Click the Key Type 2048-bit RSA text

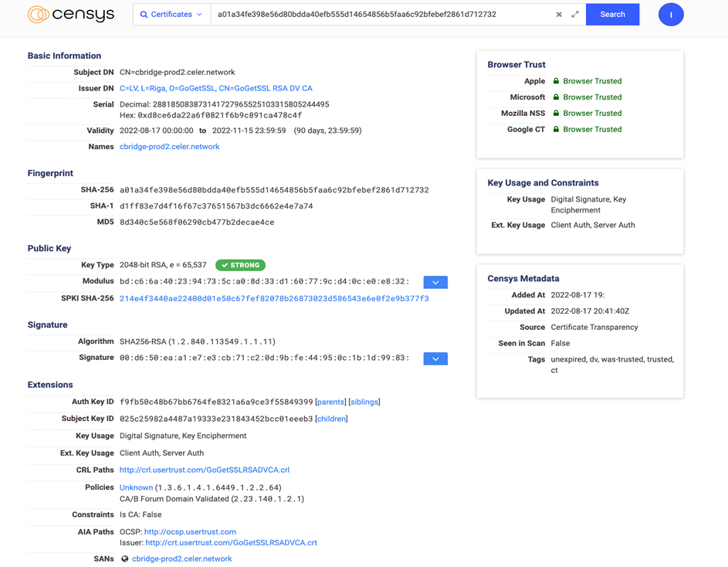point(163,265)
